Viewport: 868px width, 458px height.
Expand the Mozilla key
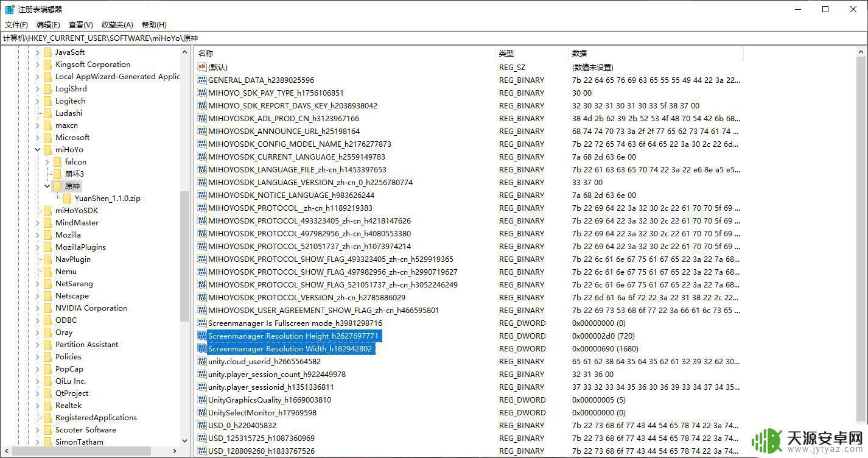[x=38, y=234]
